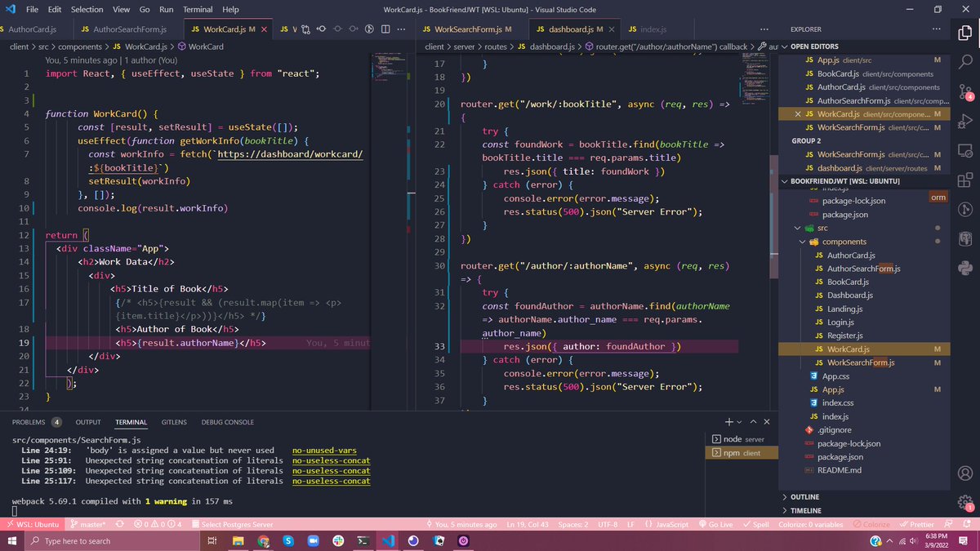The image size is (980, 551).
Task: Open the WSL: Ubuntu remote indicator
Action: coord(33,524)
